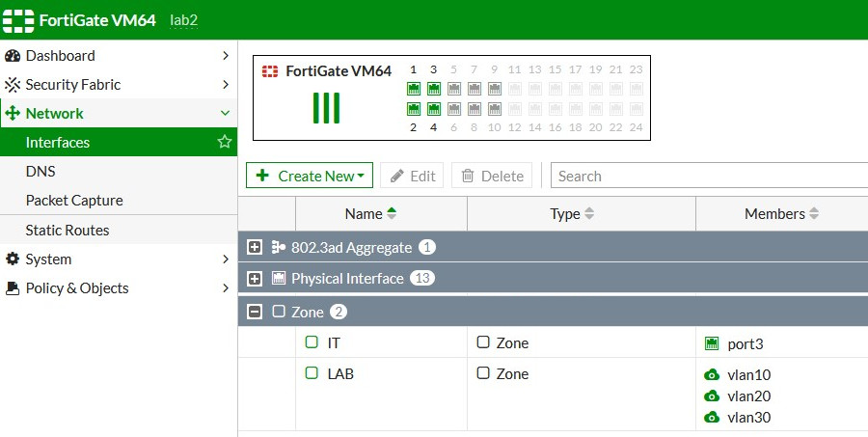Expand the Physical Interface group
Viewport: 868px width, 437px height.
tap(254, 278)
